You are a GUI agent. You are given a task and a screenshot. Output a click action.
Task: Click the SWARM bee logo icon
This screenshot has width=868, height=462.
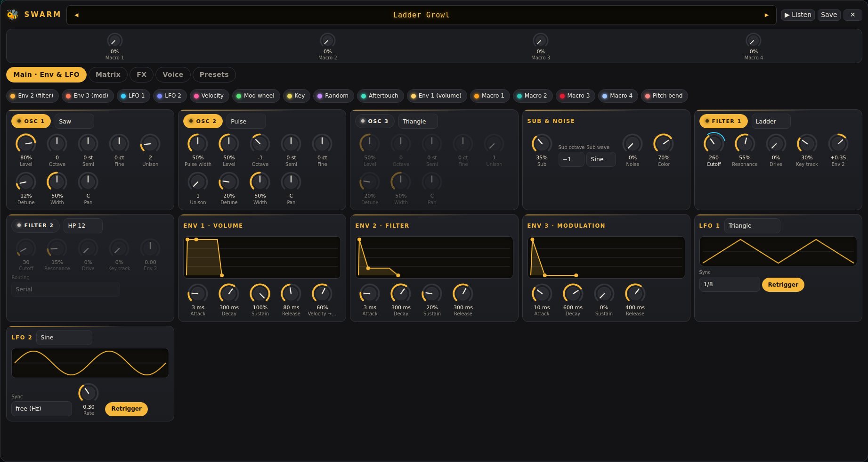click(x=13, y=15)
